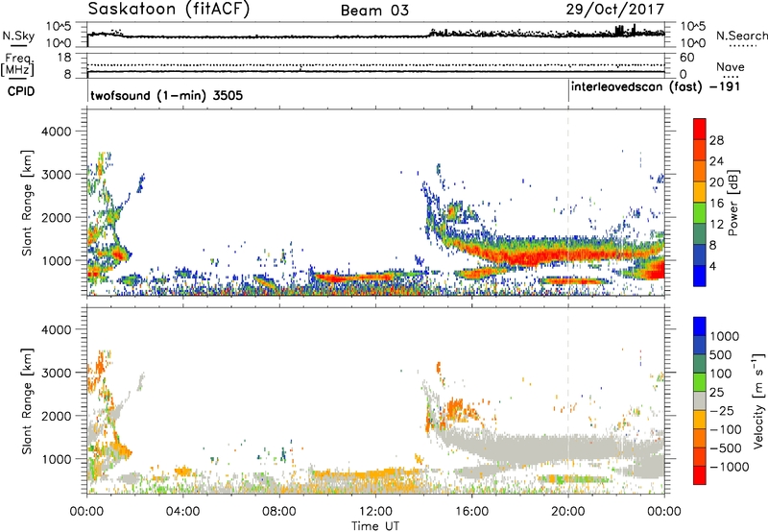
Task: Click 'Slant Range [km]' label of velocity panel
Action: pos(27,401)
